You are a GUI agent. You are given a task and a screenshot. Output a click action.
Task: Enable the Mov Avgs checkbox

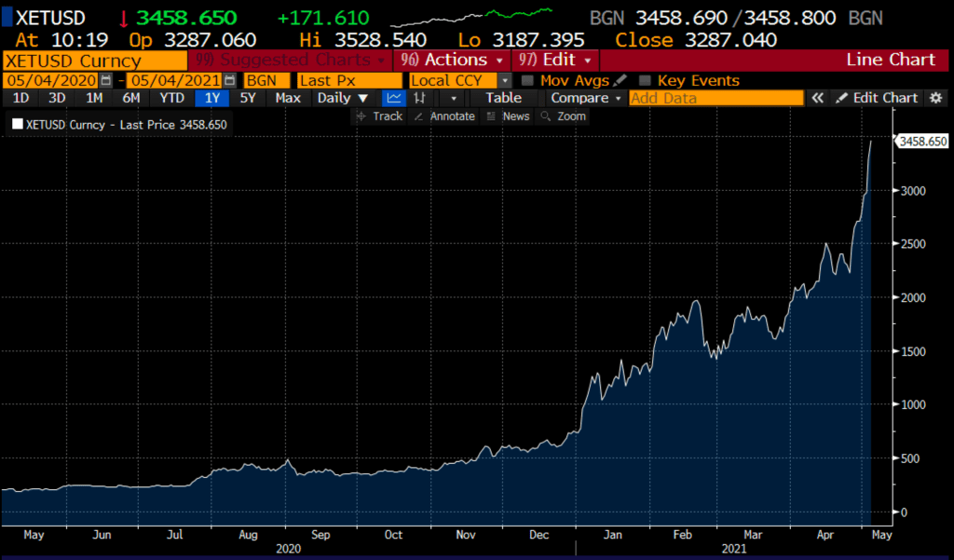529,81
